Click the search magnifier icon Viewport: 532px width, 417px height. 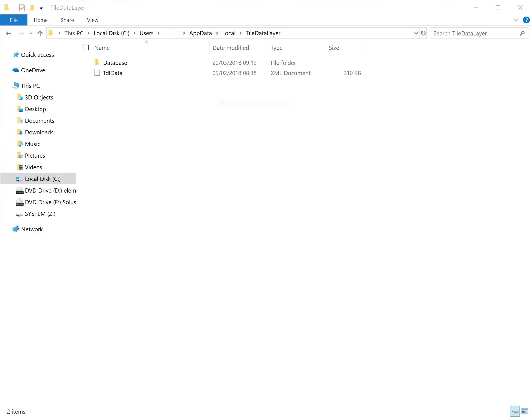(x=522, y=33)
